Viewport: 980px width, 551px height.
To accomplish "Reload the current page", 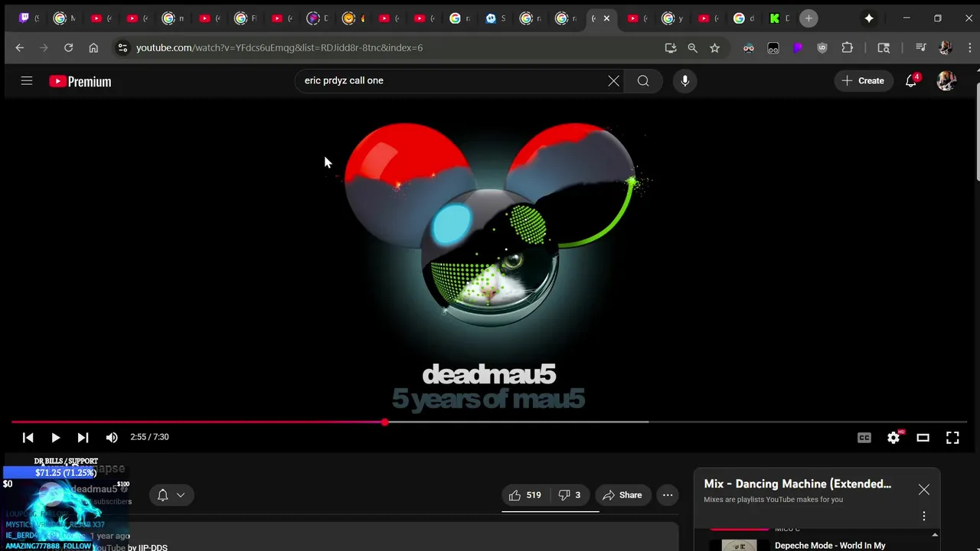I will [x=68, y=47].
